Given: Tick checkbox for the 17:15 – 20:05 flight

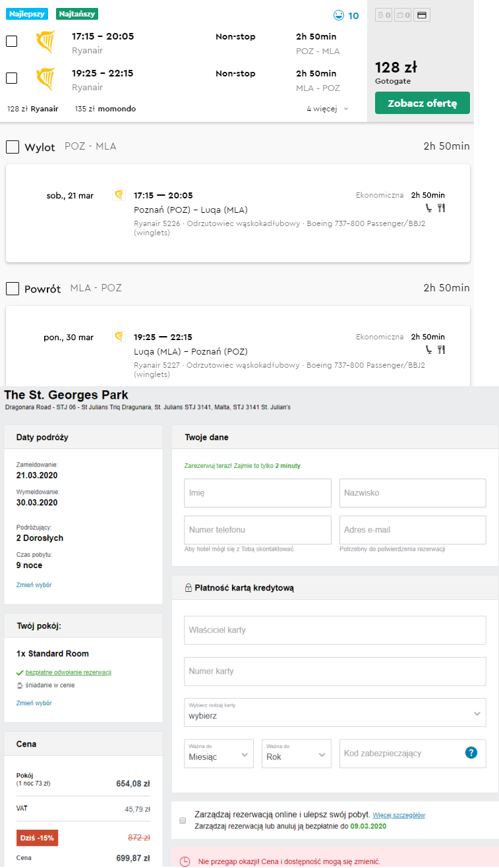Looking at the screenshot, I should (11, 41).
